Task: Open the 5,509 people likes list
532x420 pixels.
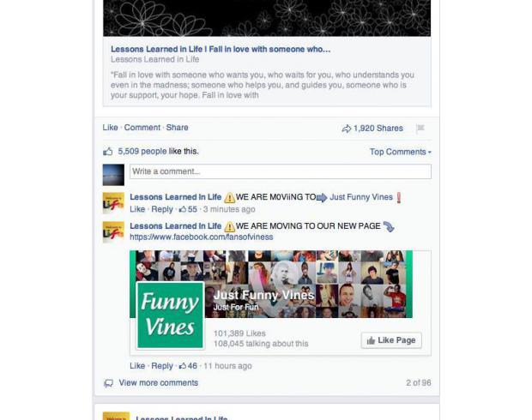Action: point(142,151)
